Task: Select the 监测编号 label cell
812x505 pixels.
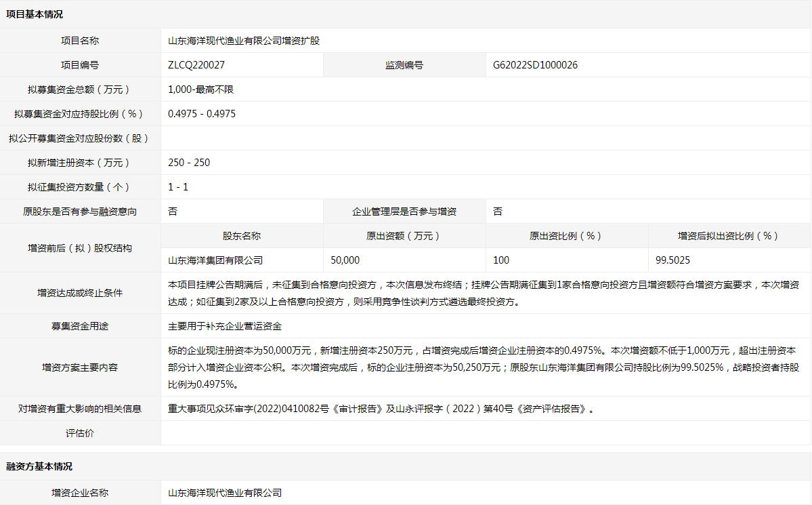Action: (x=404, y=65)
